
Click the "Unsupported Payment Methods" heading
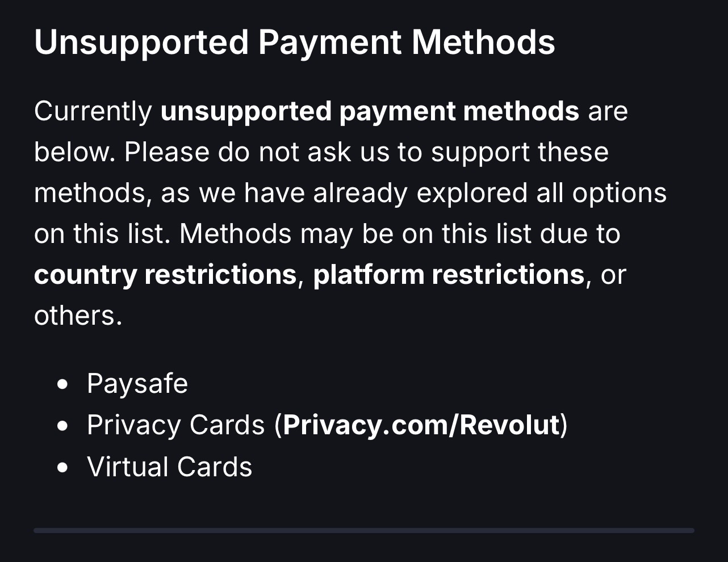pos(294,42)
